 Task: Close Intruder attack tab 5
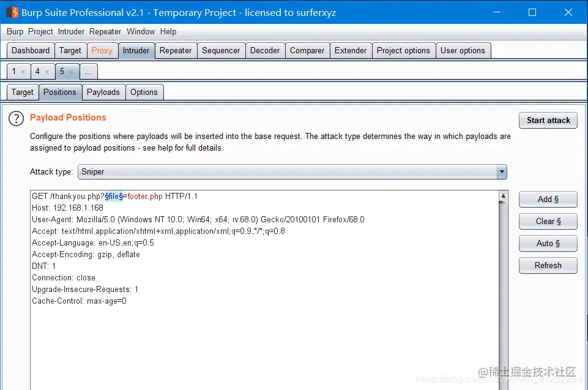[71, 72]
